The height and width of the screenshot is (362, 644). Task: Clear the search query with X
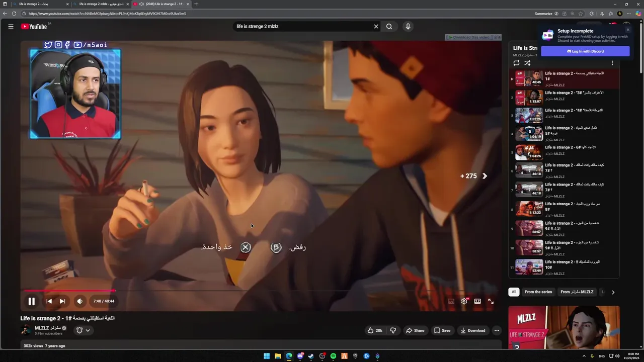(376, 27)
